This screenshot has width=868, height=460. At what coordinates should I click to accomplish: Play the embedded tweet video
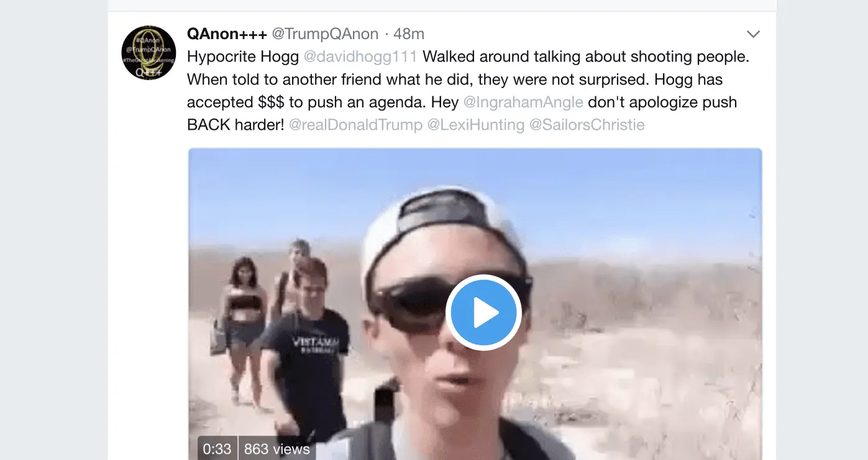(484, 312)
